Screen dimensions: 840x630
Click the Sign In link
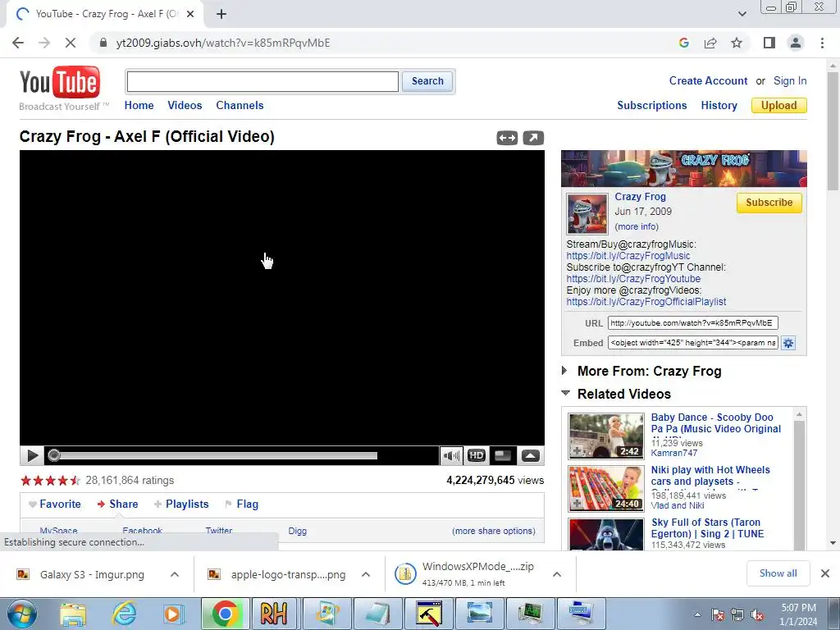(x=790, y=81)
